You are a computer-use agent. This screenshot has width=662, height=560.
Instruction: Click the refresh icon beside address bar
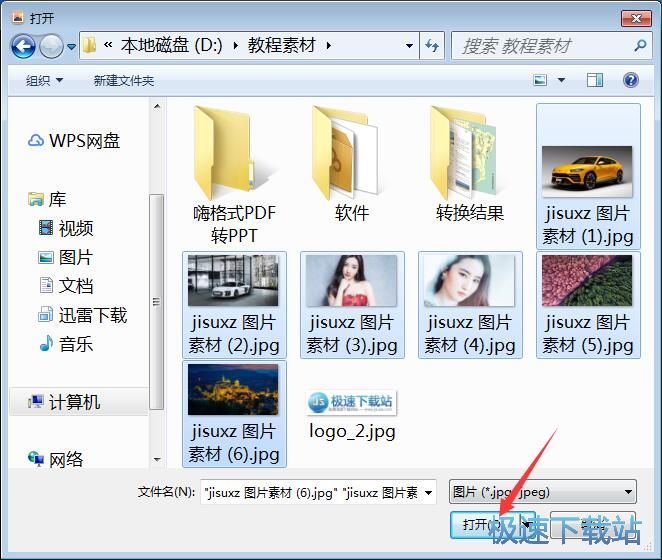coord(432,45)
